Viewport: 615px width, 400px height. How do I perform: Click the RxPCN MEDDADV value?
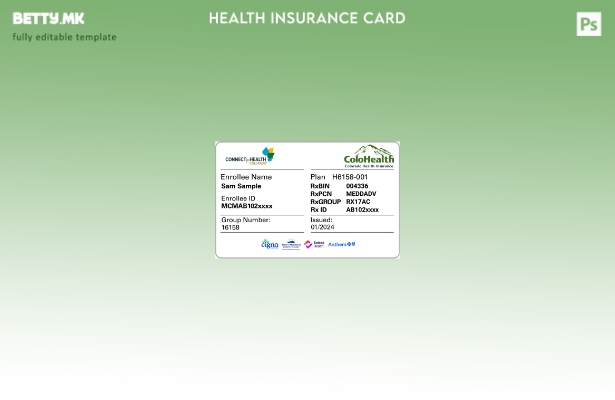pyautogui.click(x=361, y=194)
